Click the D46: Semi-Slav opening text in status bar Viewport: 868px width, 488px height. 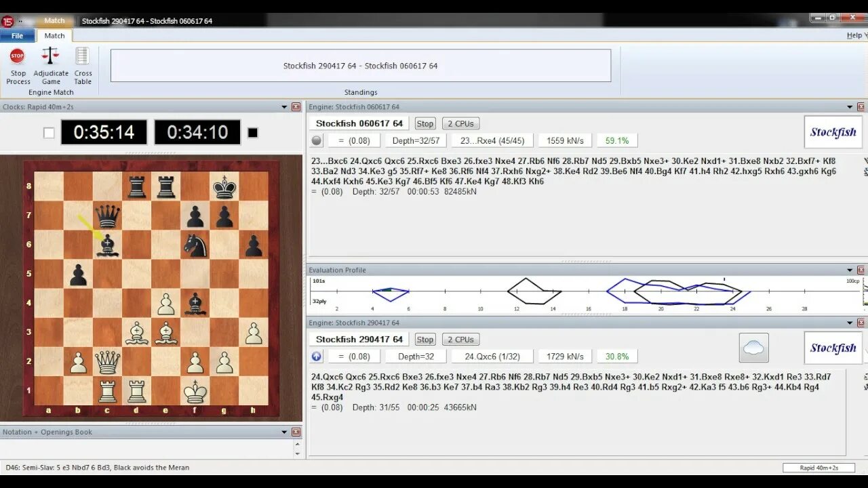(x=98, y=468)
